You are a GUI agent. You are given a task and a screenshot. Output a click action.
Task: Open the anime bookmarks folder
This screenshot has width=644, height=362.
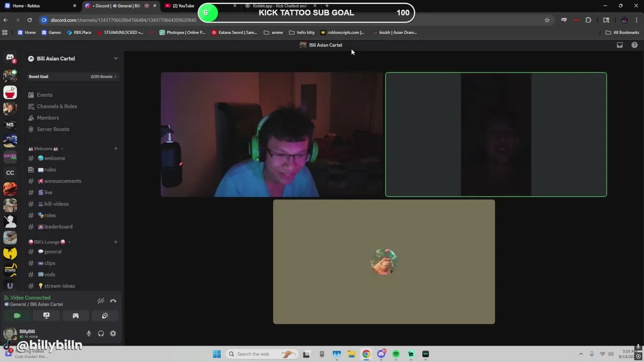click(x=274, y=32)
